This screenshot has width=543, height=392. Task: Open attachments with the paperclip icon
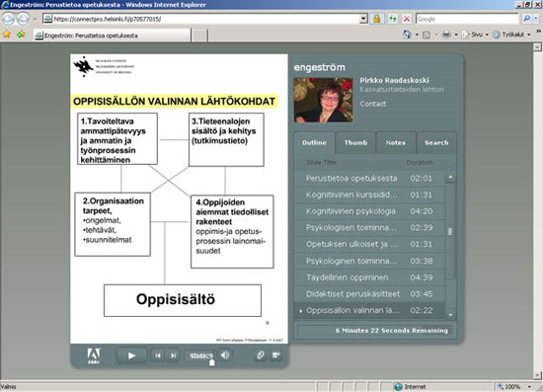click(x=260, y=354)
